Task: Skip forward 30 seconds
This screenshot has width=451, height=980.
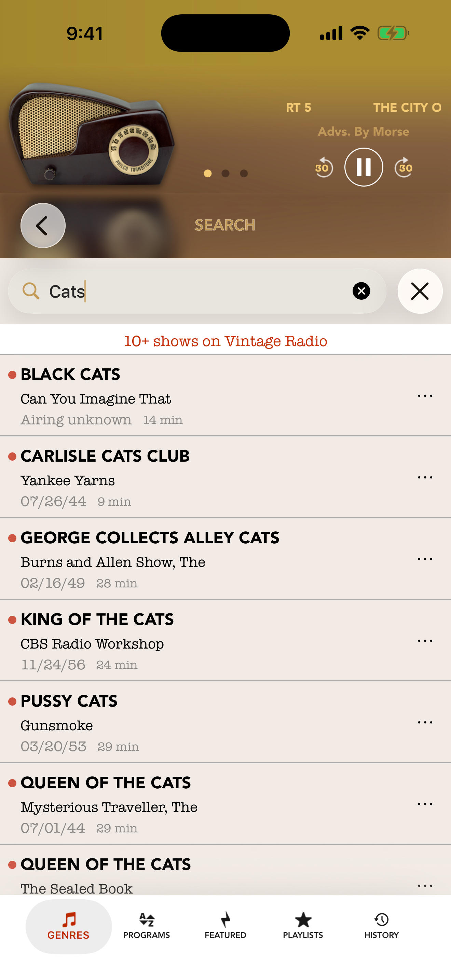Action: [x=404, y=167]
